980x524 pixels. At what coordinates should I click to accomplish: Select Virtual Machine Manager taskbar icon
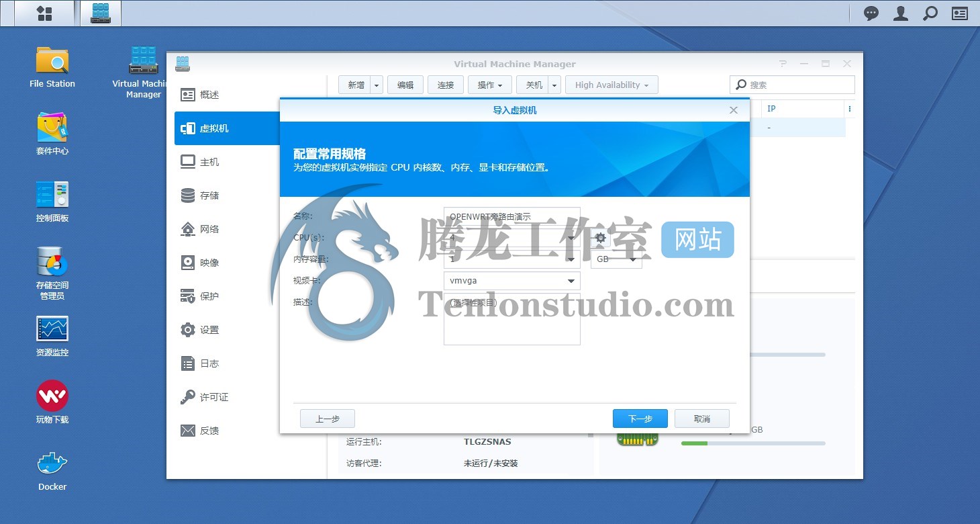point(101,13)
